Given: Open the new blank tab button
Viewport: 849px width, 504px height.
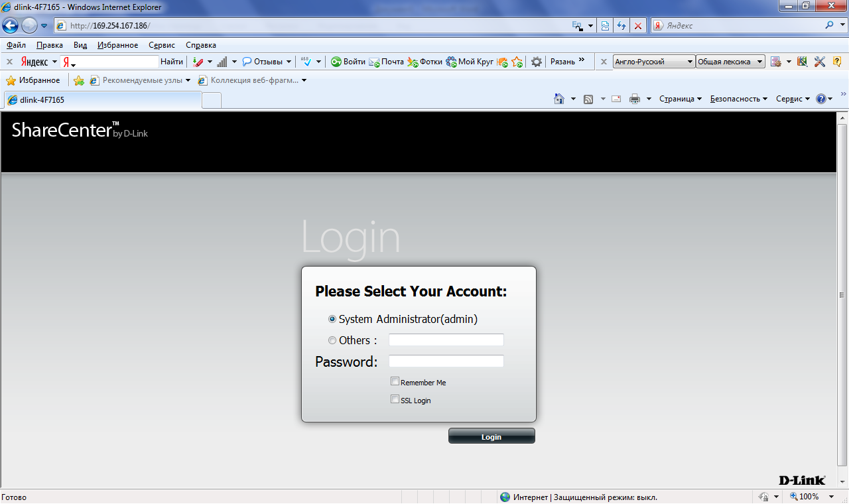Looking at the screenshot, I should [212, 100].
